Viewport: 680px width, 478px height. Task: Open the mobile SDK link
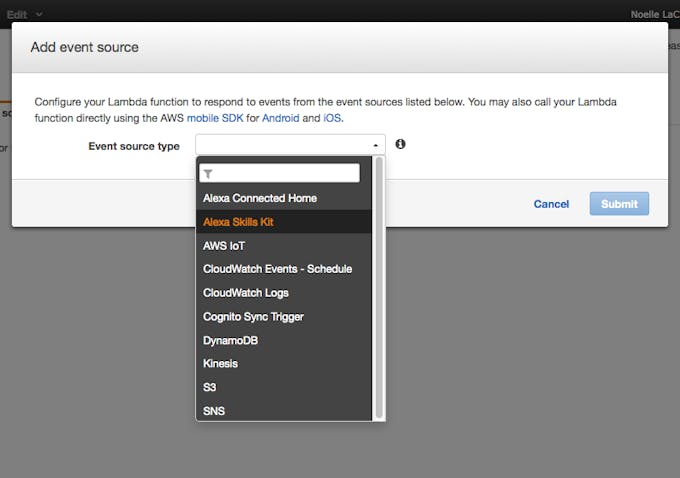pyautogui.click(x=215, y=118)
